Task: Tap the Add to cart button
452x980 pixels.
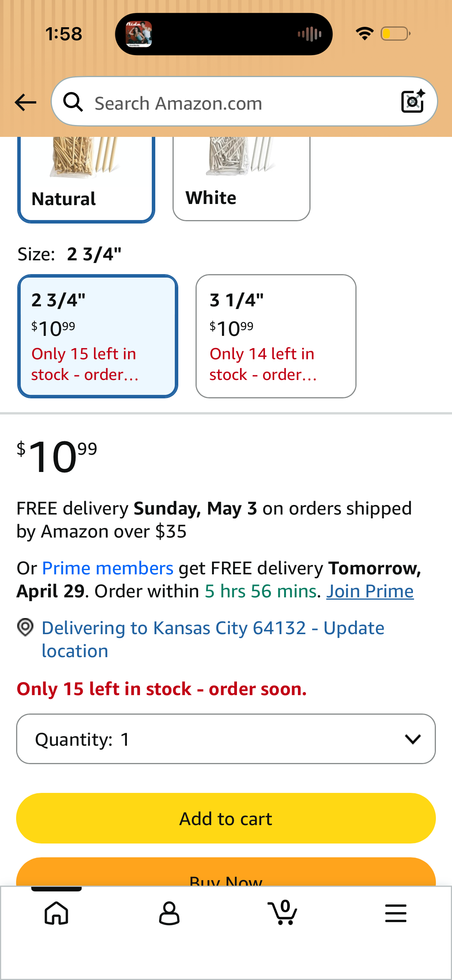Action: tap(226, 818)
